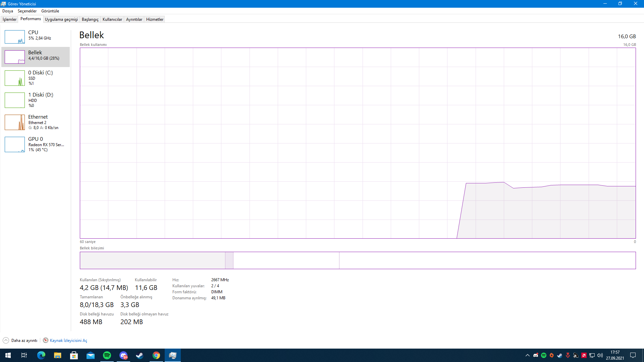Open the Ethernet performance view
644x362 pixels.
coord(36,122)
